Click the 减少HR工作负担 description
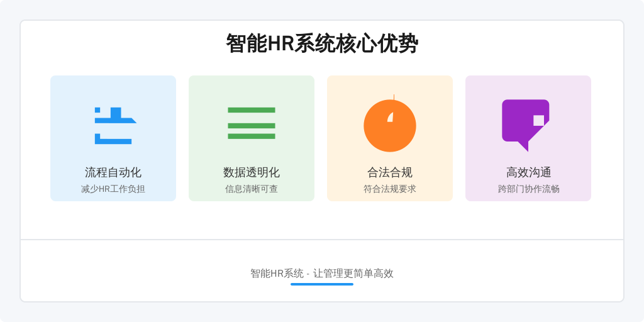Screen dimensions: 644x322 point(113,189)
